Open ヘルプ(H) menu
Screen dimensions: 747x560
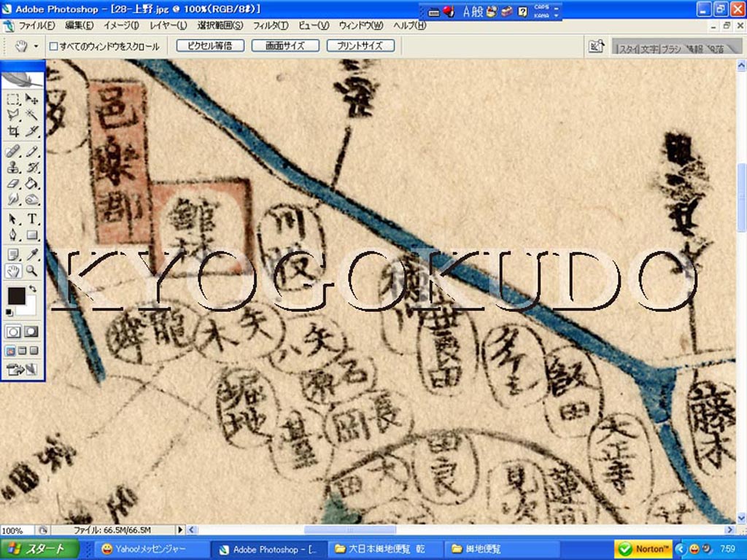410,26
